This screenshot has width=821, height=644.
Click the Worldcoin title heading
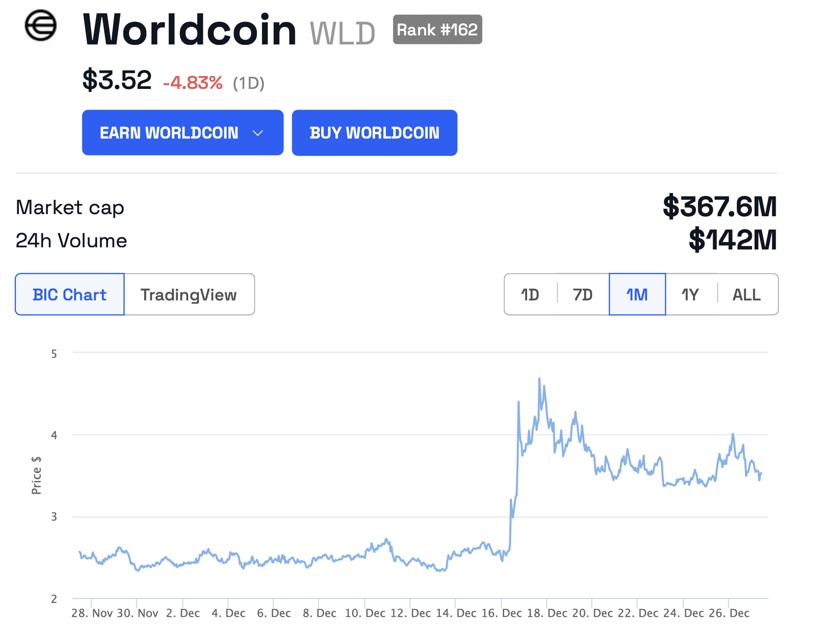[189, 30]
